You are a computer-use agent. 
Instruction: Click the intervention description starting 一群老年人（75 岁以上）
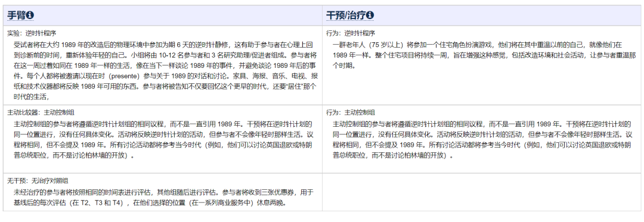pyautogui.click(x=484, y=55)
